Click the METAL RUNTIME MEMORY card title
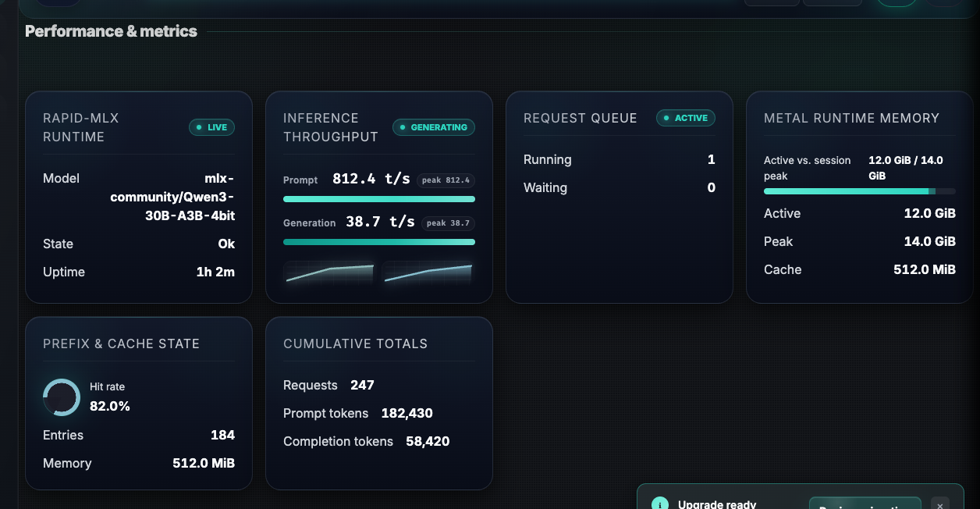The image size is (980, 509). [851, 118]
